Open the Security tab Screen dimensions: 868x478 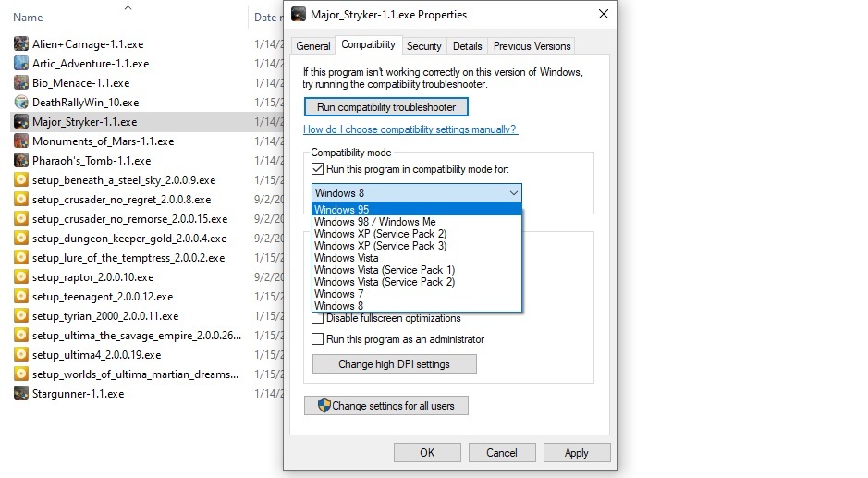(x=424, y=46)
